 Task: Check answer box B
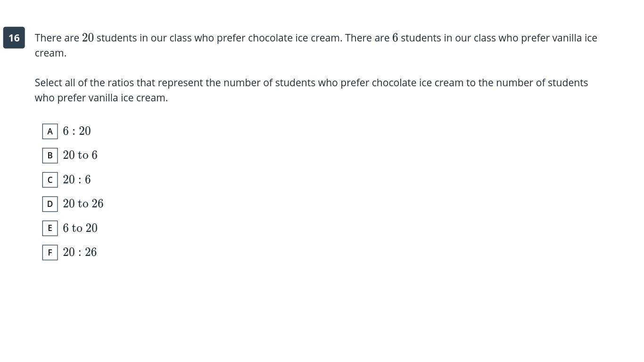coord(50,156)
